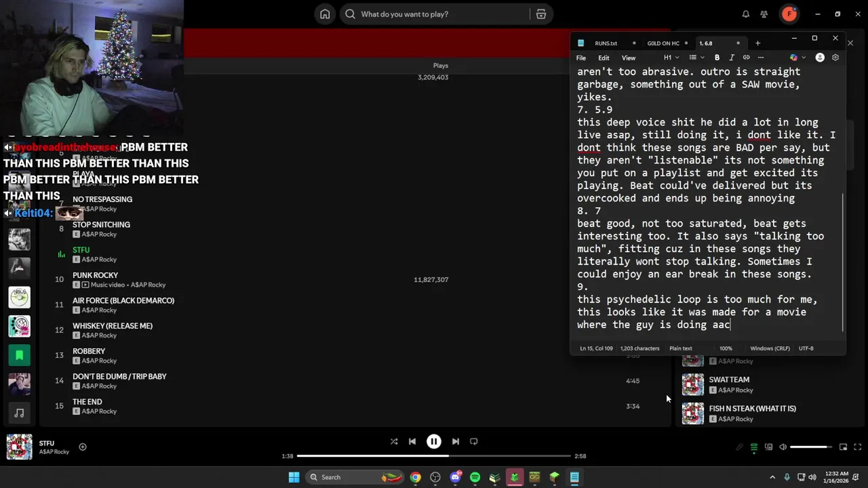Enter Spotify full screen mode
The height and width of the screenshot is (488, 868).
click(x=858, y=447)
